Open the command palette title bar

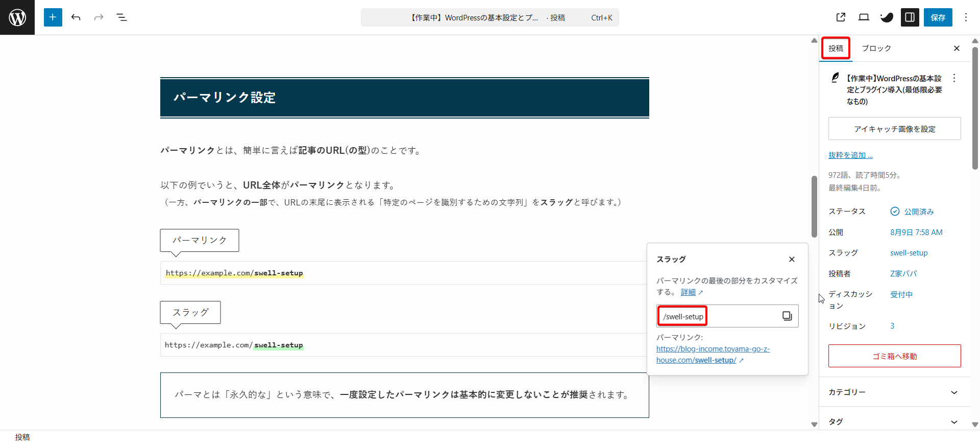click(x=489, y=17)
